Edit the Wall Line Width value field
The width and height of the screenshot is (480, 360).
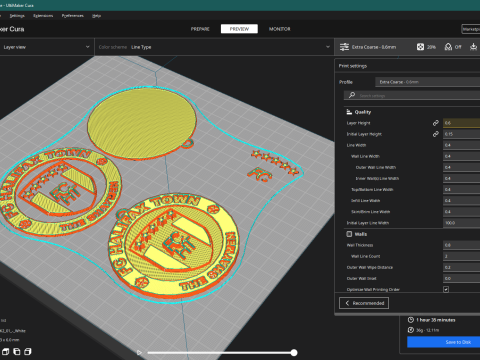coord(462,156)
